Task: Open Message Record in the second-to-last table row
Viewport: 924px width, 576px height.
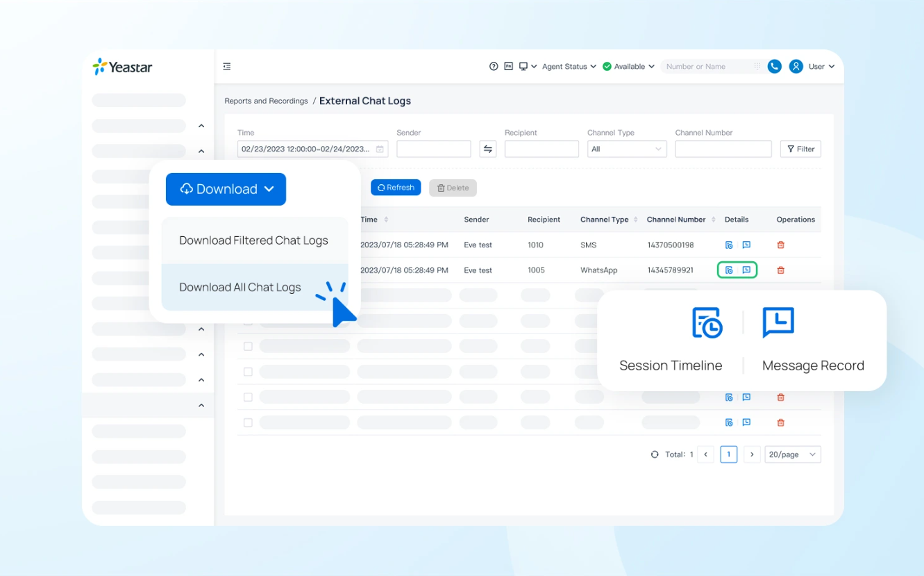Action: [746, 397]
